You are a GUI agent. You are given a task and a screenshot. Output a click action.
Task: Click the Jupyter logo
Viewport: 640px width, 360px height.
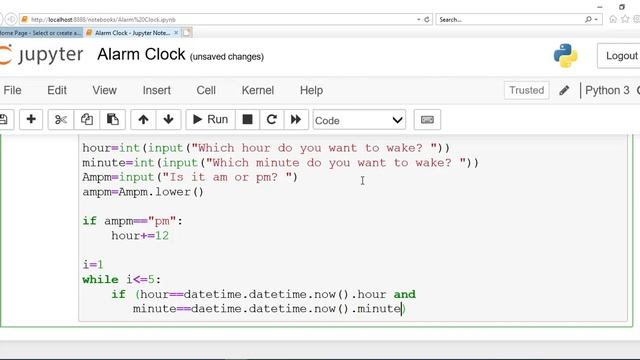42,55
